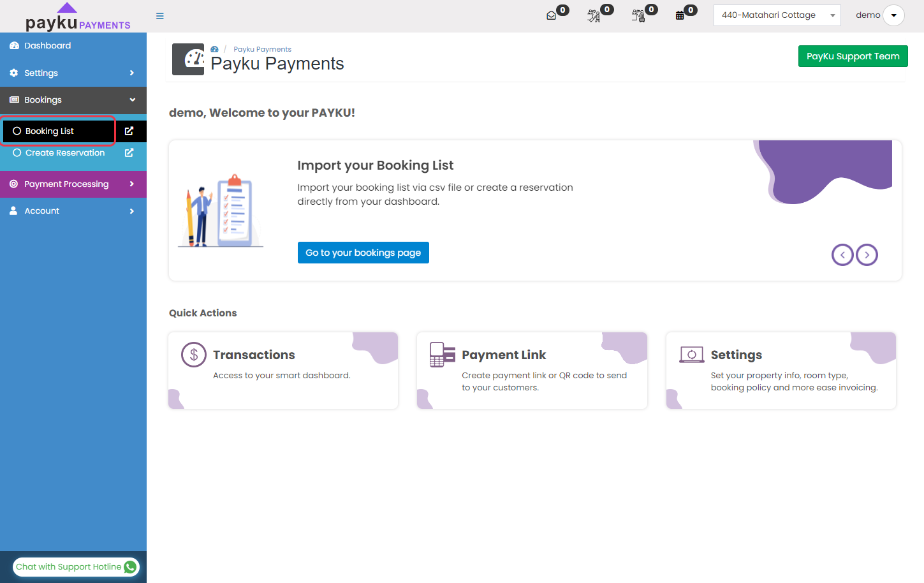Open the demo user menu arrow
The image size is (924, 583).
[x=893, y=15]
